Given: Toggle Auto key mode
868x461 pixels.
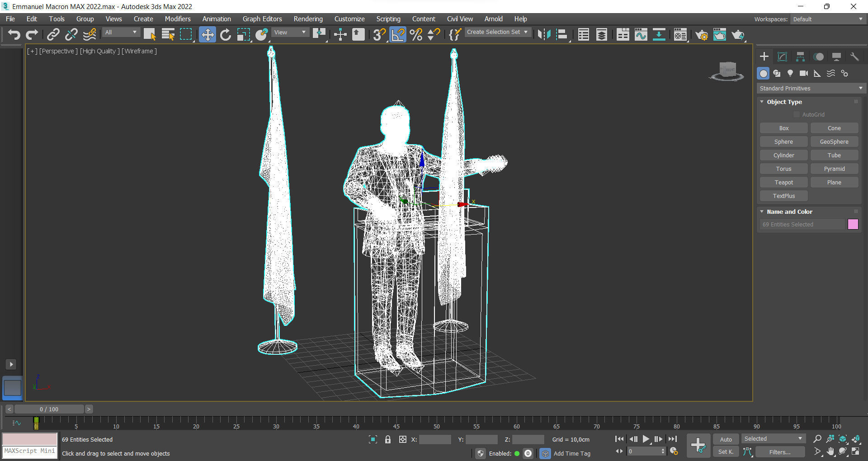Looking at the screenshot, I should click(726, 439).
